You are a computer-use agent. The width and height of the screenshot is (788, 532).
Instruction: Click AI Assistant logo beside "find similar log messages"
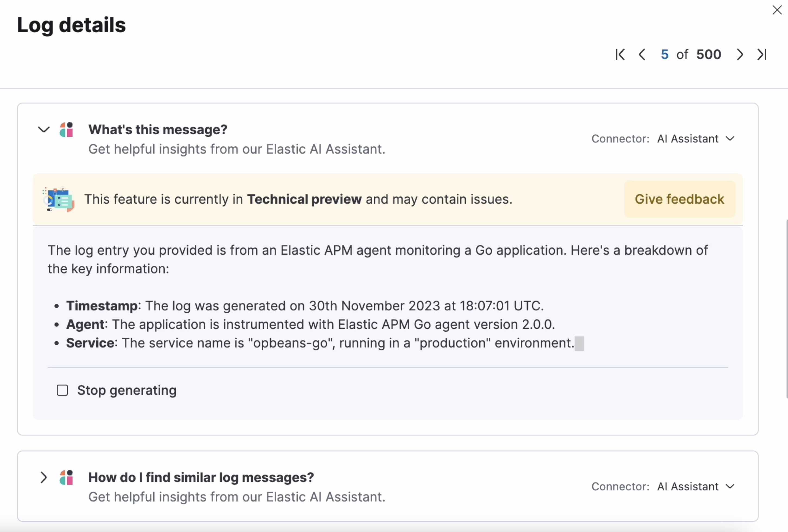click(x=66, y=478)
